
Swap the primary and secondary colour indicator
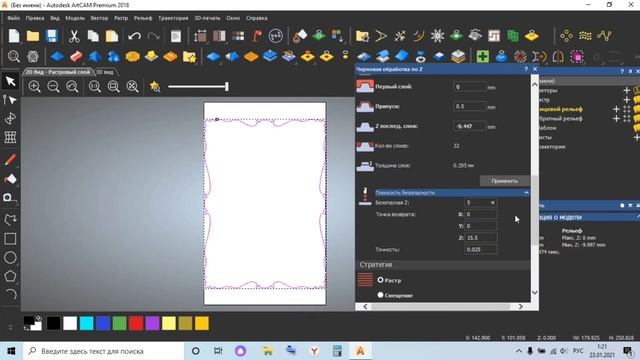click(x=38, y=318)
